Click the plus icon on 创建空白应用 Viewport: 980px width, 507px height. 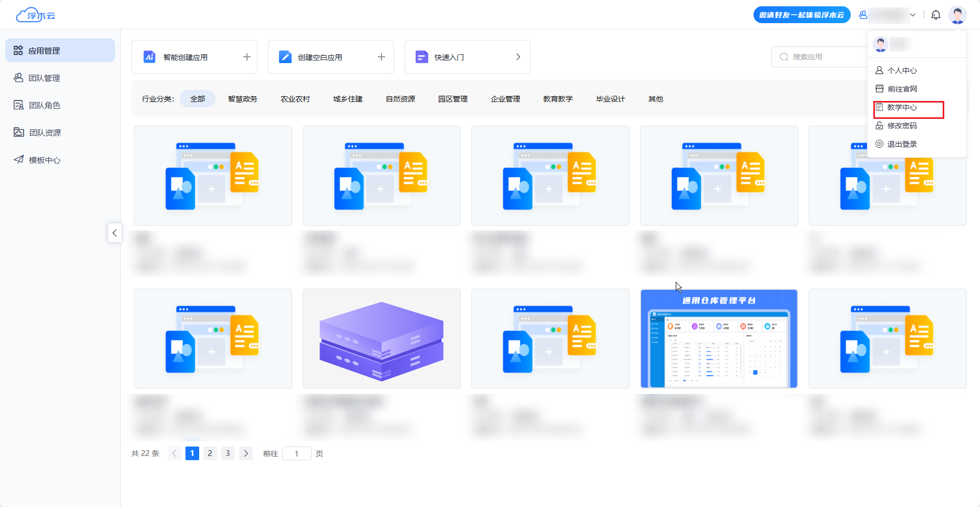381,57
